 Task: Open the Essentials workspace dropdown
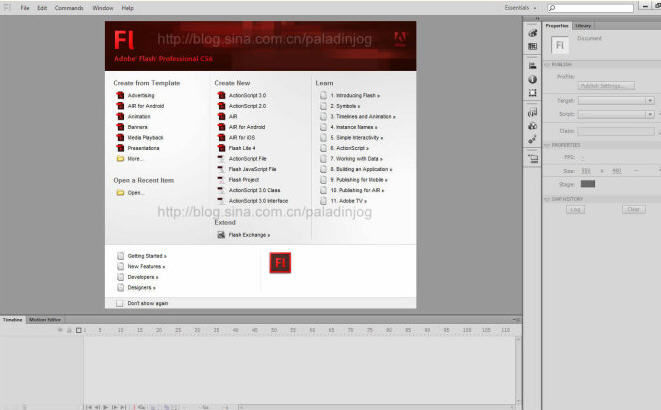[520, 8]
